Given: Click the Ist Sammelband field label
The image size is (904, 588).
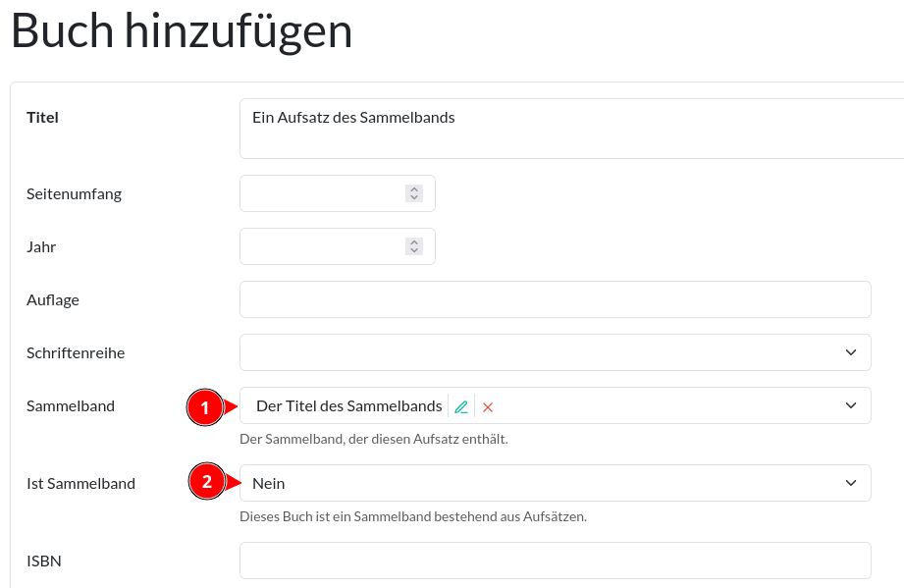Looking at the screenshot, I should (x=80, y=483).
